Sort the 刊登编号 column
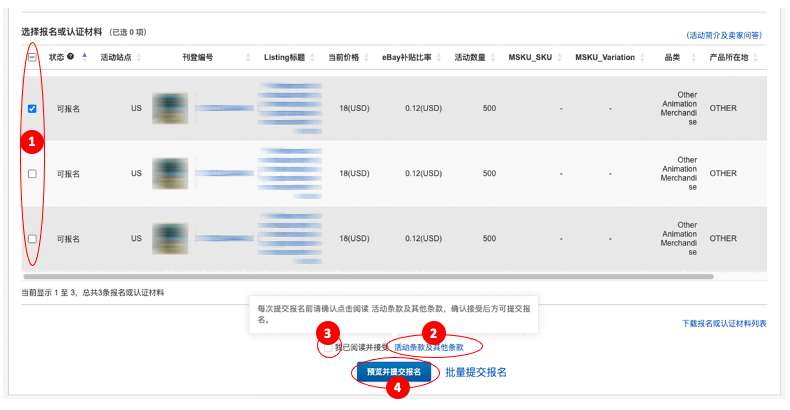Image resolution: width=790 pixels, height=410 pixels. 248,57
